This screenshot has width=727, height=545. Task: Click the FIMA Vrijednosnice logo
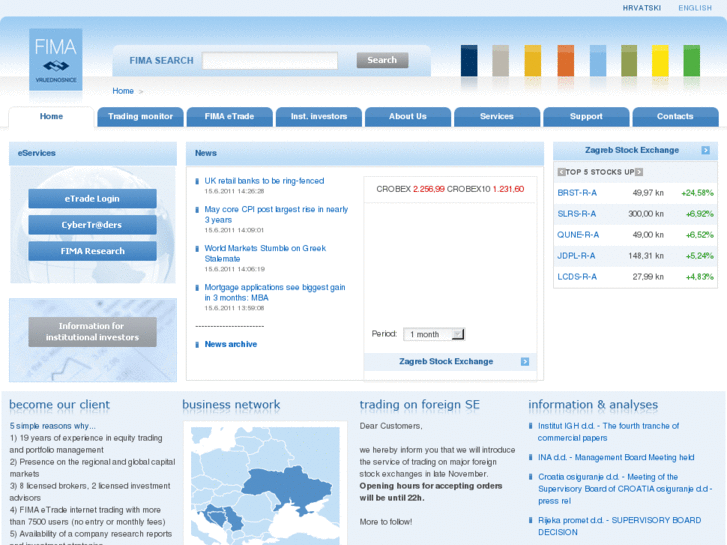coord(56,59)
